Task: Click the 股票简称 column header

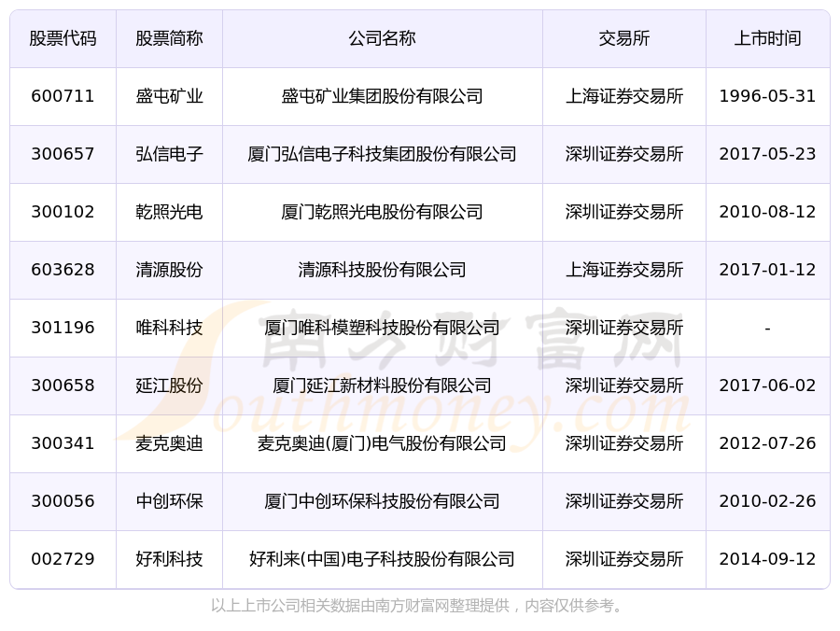Action: coord(169,38)
